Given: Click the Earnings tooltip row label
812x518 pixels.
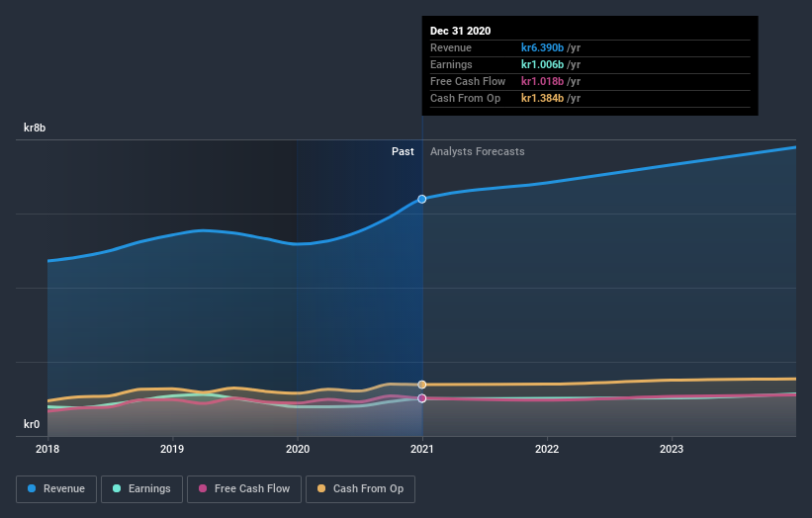Looking at the screenshot, I should [x=451, y=64].
